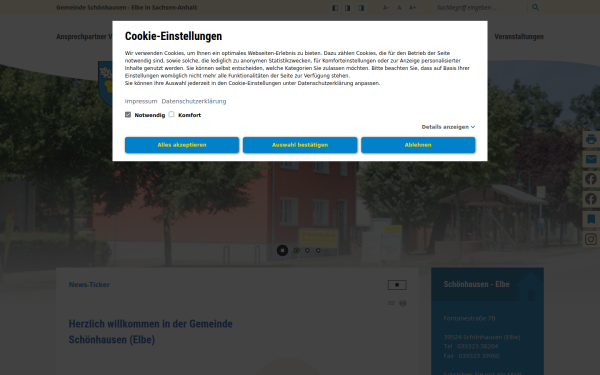Click the printer icon in the side bar

click(591, 139)
